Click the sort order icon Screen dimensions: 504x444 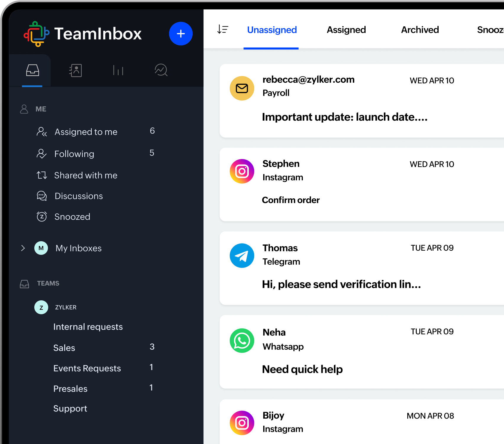pos(222,29)
